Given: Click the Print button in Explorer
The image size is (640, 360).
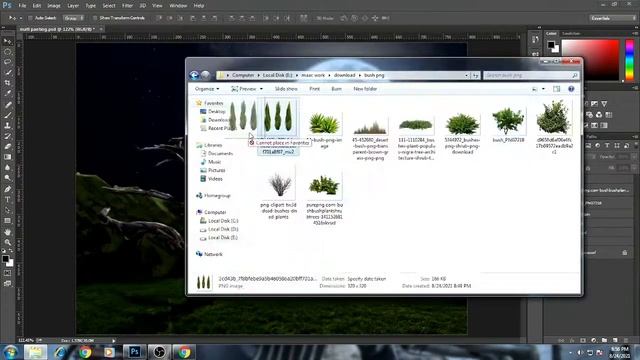Looking at the screenshot, I should (314, 89).
